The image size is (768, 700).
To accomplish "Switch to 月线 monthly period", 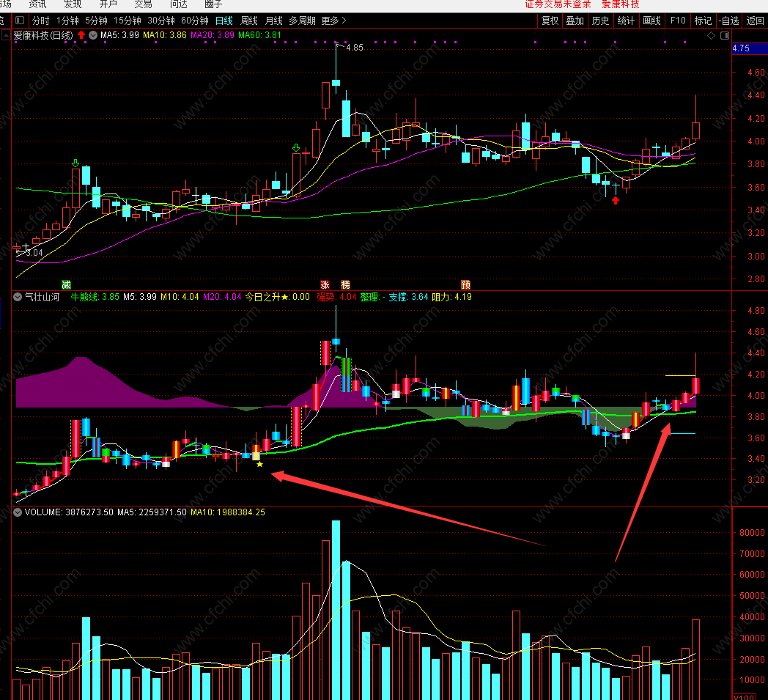I will coord(274,21).
